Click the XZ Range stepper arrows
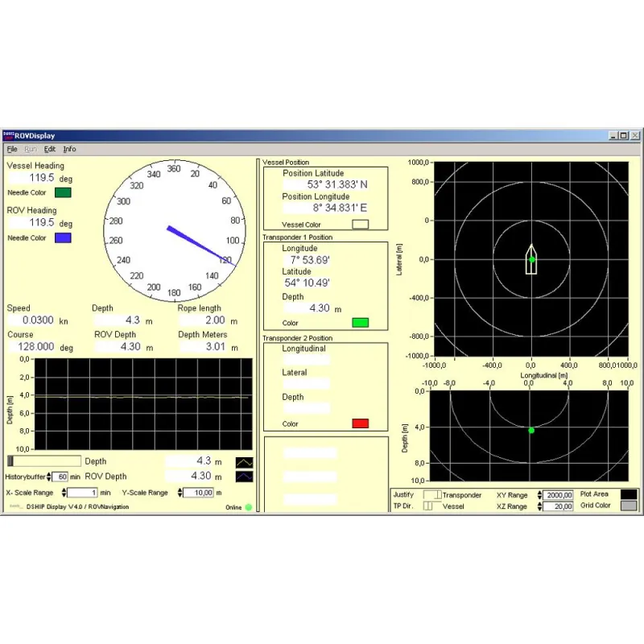 pyautogui.click(x=539, y=506)
